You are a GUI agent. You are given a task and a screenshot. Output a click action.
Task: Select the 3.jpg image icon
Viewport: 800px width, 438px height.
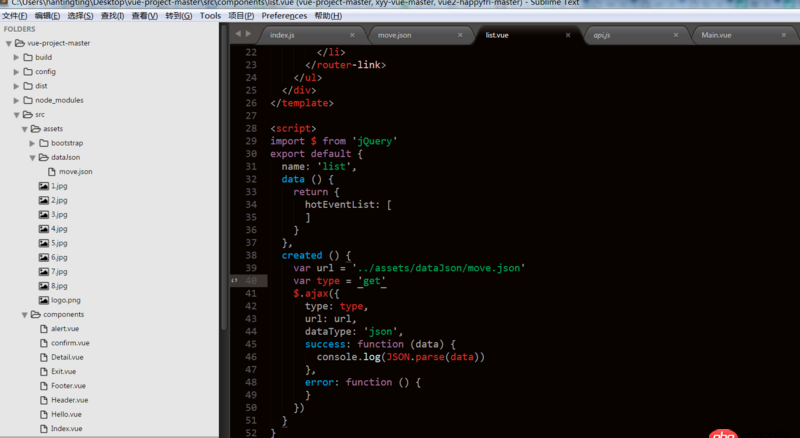(x=44, y=214)
